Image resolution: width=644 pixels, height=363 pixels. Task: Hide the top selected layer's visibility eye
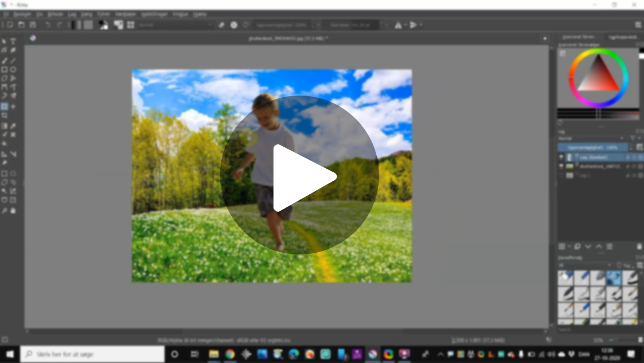[561, 157]
